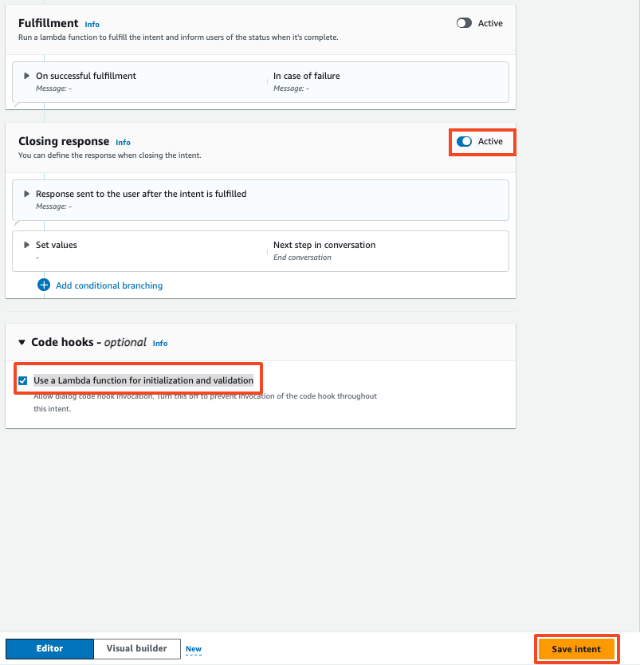Switch to Visual builder tab
644x665 pixels.
tap(136, 648)
